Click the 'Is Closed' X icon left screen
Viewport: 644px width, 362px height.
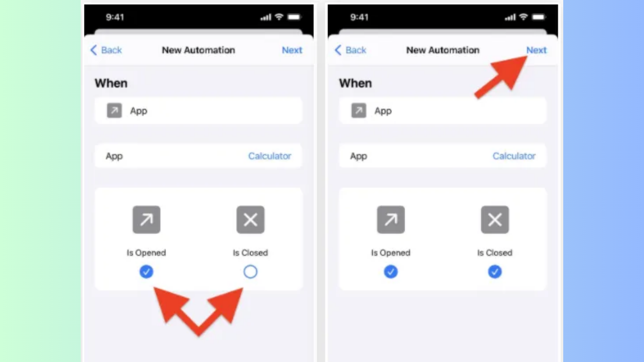pos(250,220)
